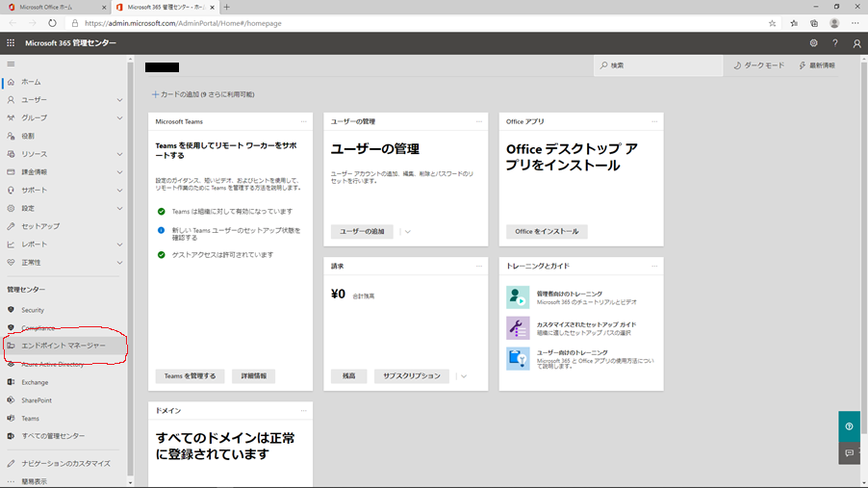Click the Azure Active Directory icon
The image size is (868, 488).
(x=11, y=364)
